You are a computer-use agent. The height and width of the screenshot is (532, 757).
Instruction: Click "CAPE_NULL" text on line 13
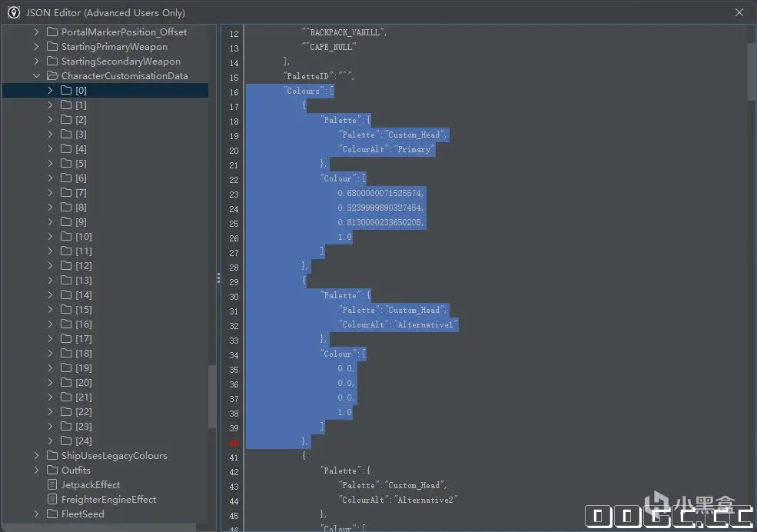click(330, 47)
